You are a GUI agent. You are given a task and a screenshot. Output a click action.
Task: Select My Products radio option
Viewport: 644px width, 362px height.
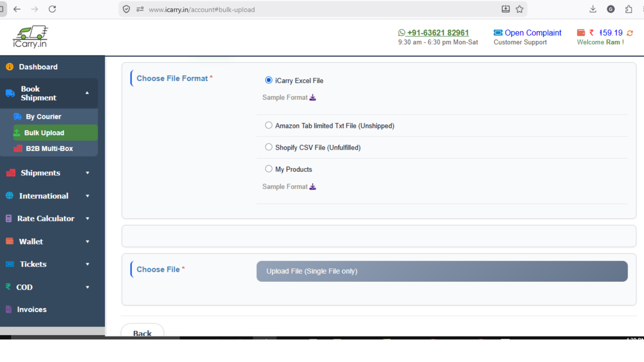pos(269,169)
